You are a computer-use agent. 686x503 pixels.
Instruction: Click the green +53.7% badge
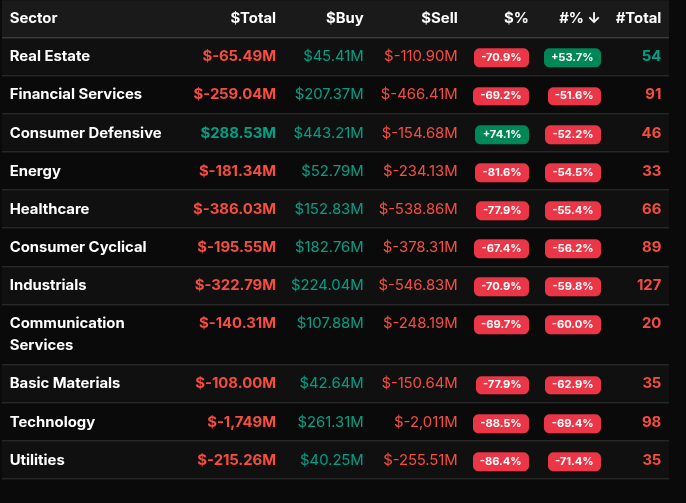pos(572,57)
